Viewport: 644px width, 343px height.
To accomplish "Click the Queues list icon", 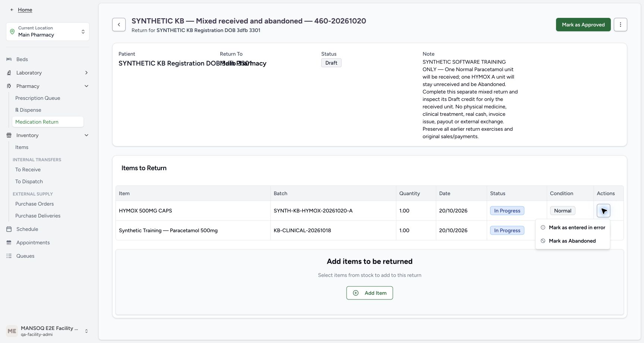I will pyautogui.click(x=9, y=256).
